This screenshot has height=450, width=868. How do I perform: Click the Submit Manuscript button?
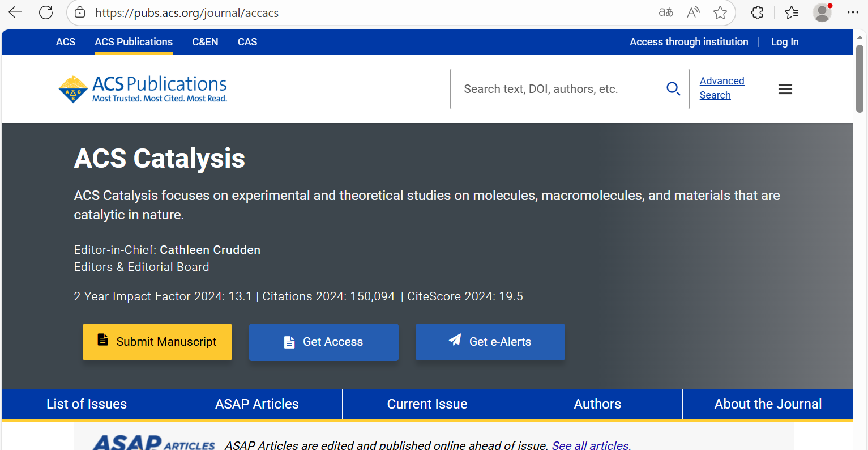click(x=157, y=342)
